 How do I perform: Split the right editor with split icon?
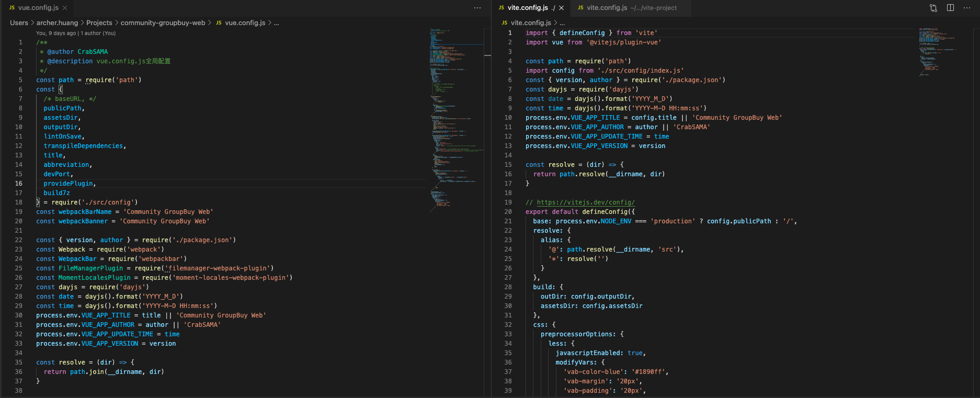point(950,8)
